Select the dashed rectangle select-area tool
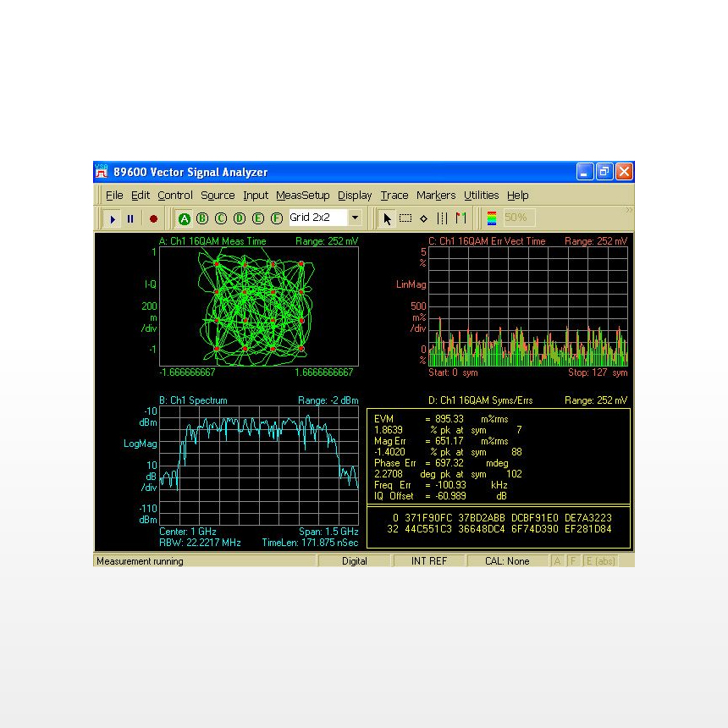Viewport: 728px width, 728px height. (x=405, y=218)
